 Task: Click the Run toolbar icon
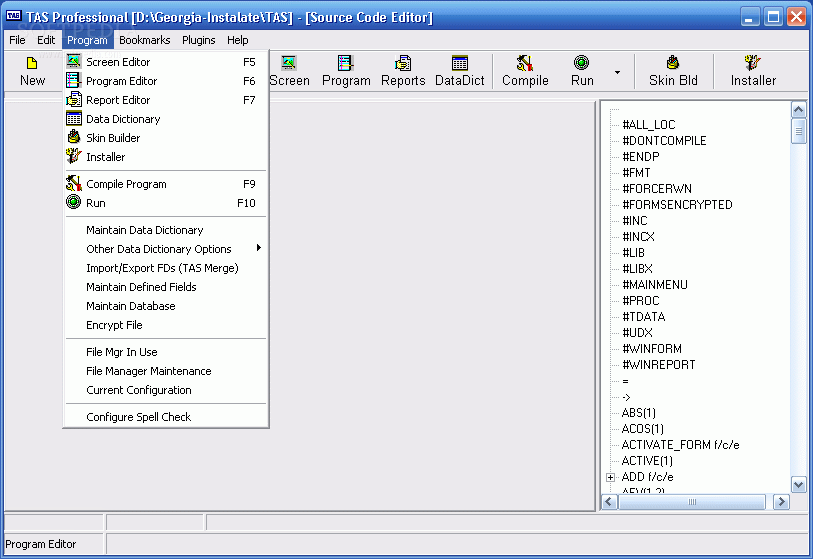click(582, 72)
